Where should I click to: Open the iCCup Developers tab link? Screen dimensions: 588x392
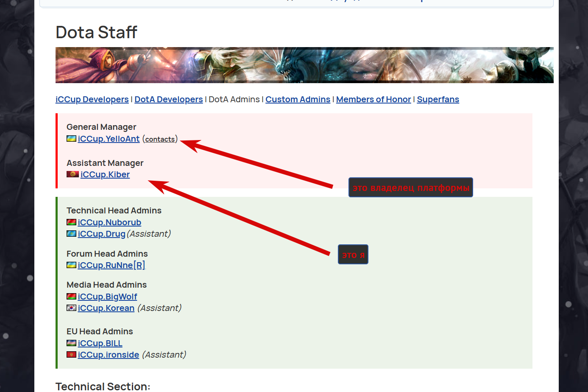92,99
